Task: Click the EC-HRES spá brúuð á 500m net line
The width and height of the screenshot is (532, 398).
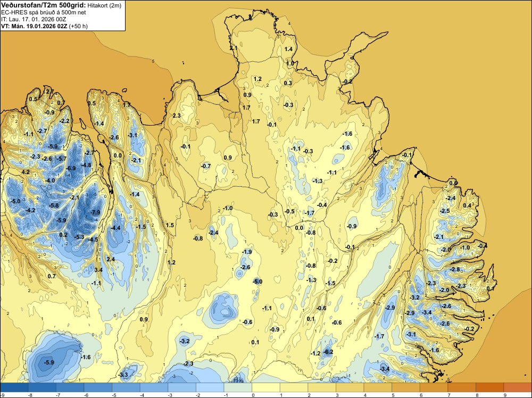Action: pos(44,13)
